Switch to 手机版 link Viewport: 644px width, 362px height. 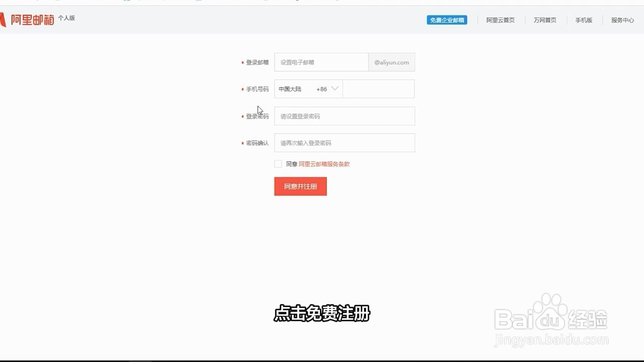584,20
